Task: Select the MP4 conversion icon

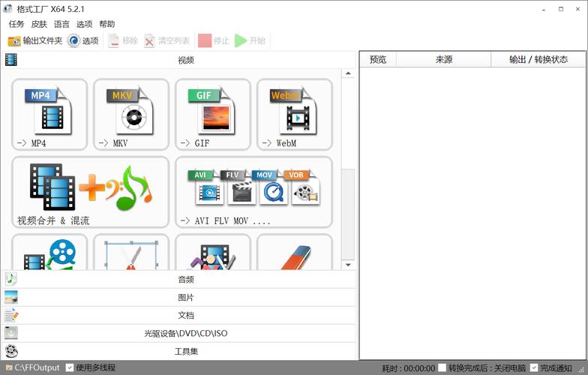Action: click(x=49, y=114)
